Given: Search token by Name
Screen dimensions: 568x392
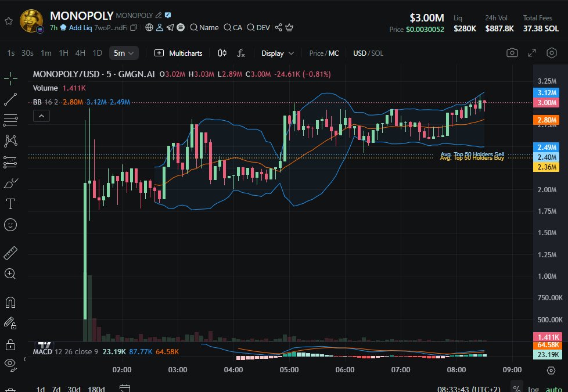Looking at the screenshot, I should (204, 27).
